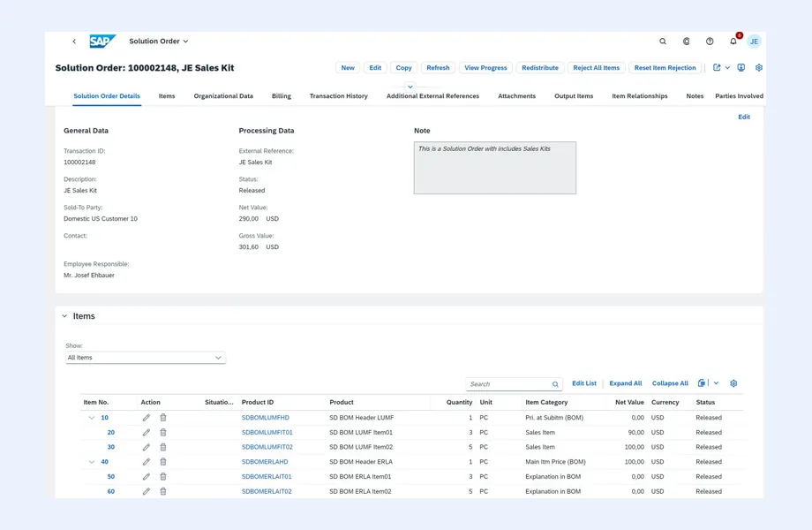Image resolution: width=812 pixels, height=530 pixels.
Task: Click the Refresh button
Action: [x=438, y=68]
